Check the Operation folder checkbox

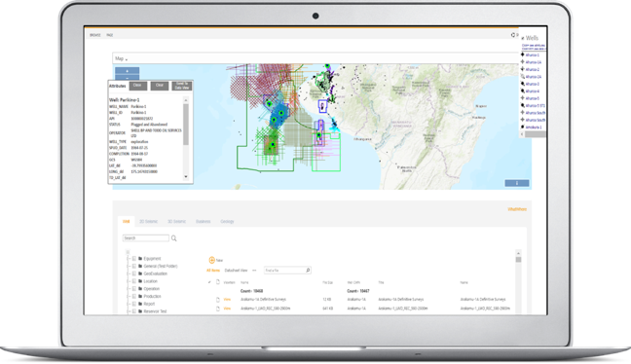pyautogui.click(x=134, y=289)
